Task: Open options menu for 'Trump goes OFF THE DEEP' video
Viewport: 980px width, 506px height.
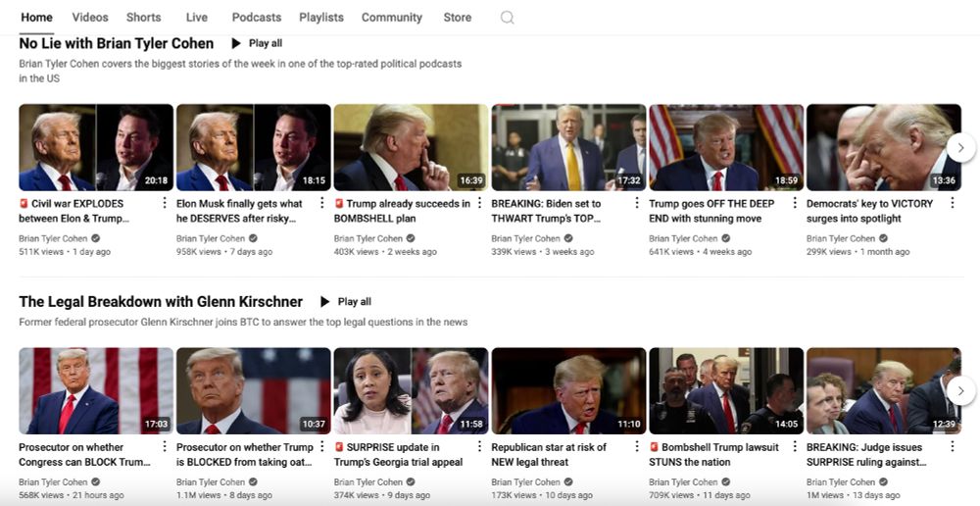Action: [795, 203]
